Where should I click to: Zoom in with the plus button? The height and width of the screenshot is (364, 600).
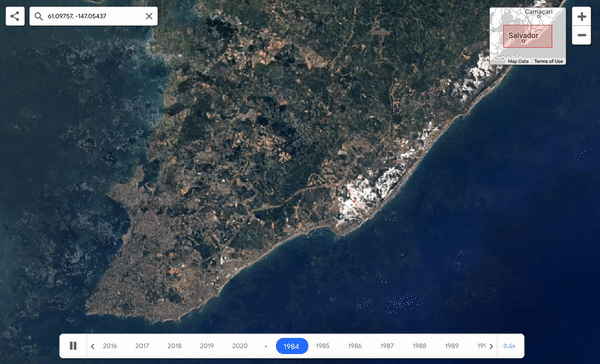(x=582, y=16)
